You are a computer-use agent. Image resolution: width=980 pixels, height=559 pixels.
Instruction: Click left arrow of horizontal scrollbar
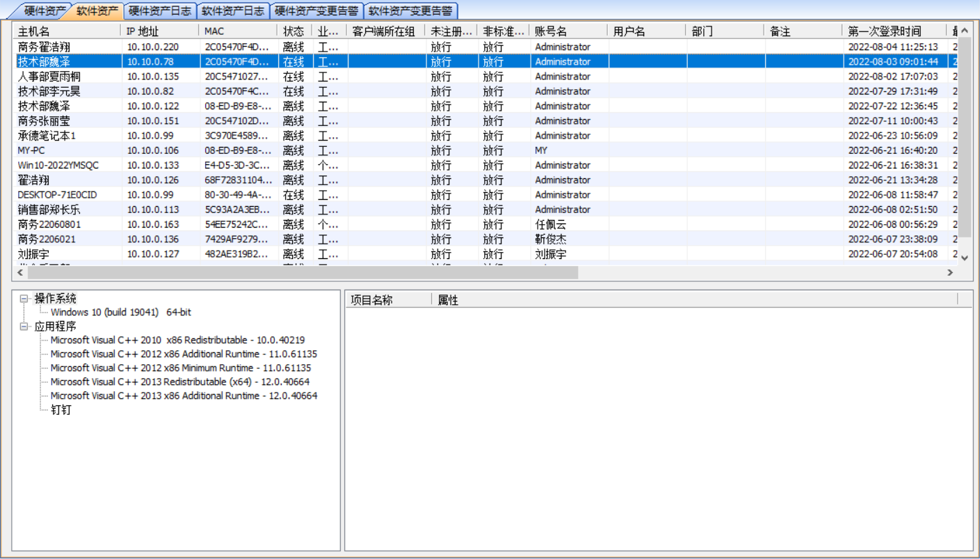(20, 273)
